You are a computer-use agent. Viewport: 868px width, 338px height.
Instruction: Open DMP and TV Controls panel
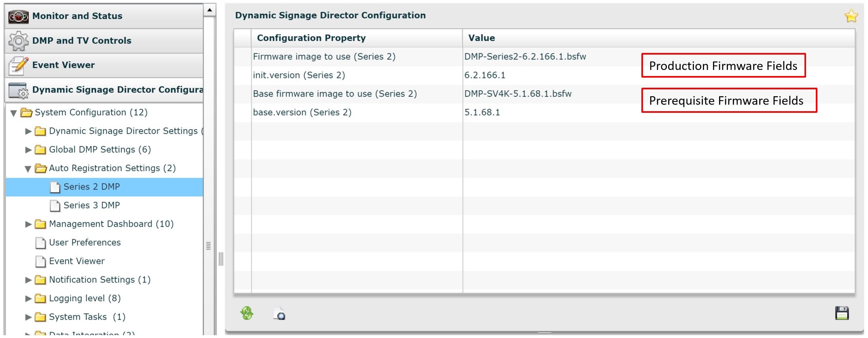81,41
